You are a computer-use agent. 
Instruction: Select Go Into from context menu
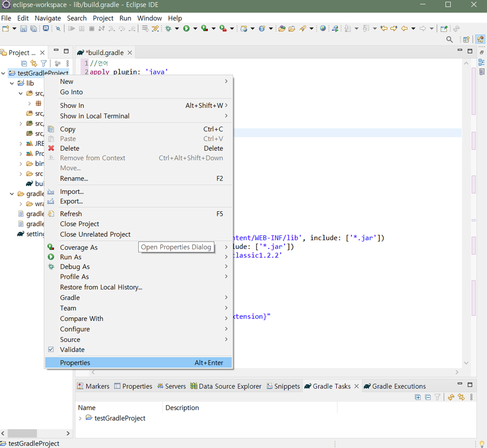point(138,92)
